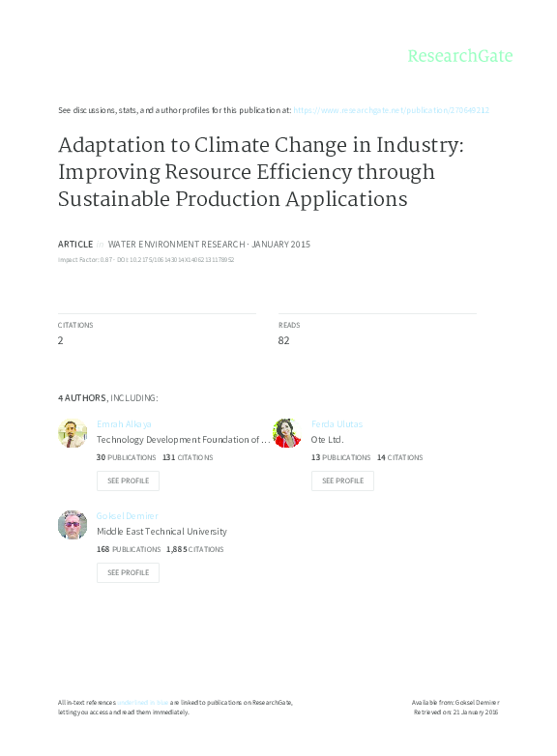Click 'Available from: Goksel Demirer' footer text
Image resolution: width=557 pixels, height=756 pixels.
click(x=455, y=703)
